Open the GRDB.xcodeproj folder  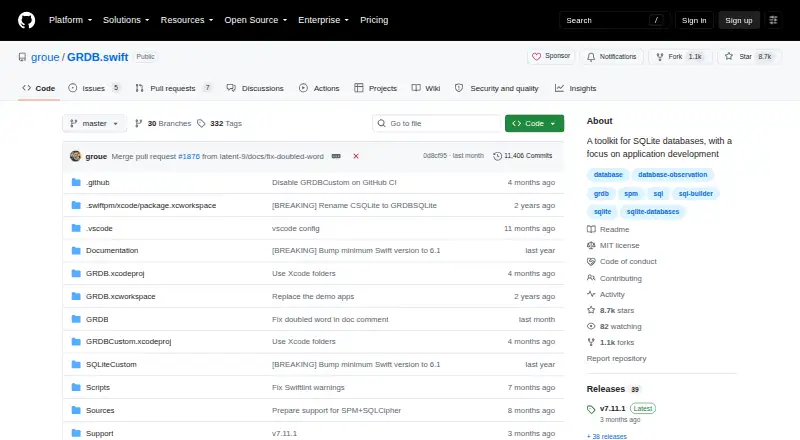(115, 274)
